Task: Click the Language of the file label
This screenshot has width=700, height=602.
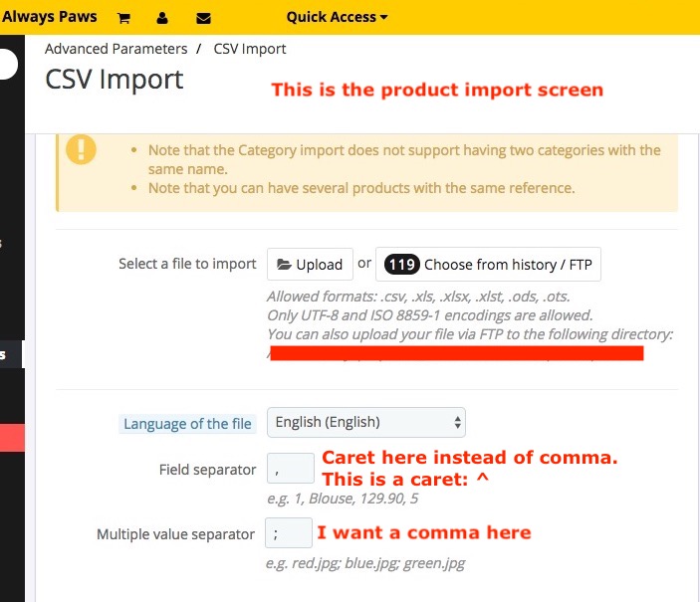Action: click(x=187, y=424)
